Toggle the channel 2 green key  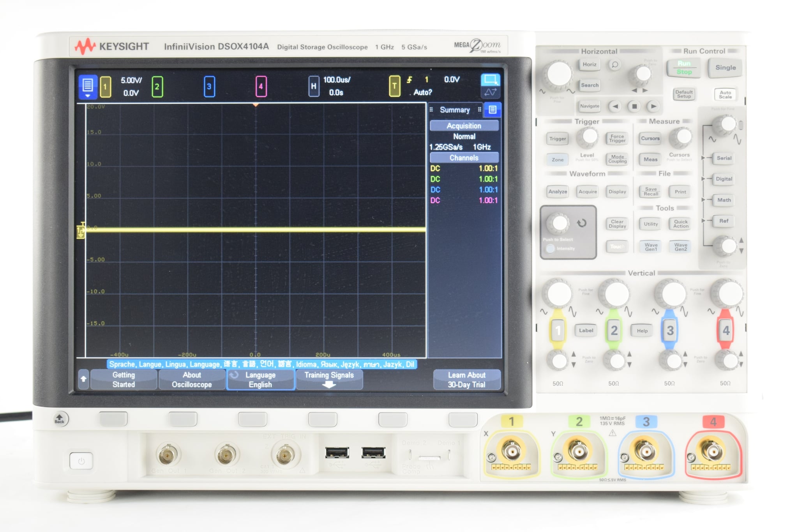(614, 331)
